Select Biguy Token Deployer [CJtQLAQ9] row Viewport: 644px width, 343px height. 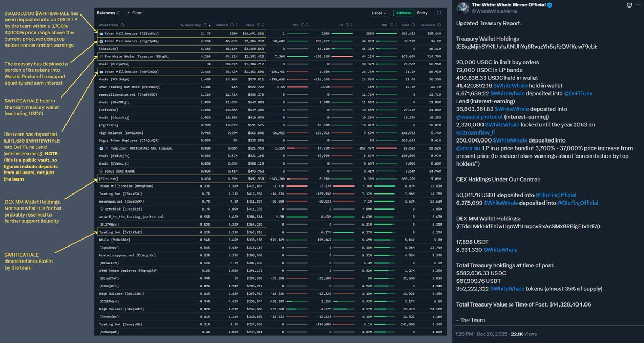269,140
